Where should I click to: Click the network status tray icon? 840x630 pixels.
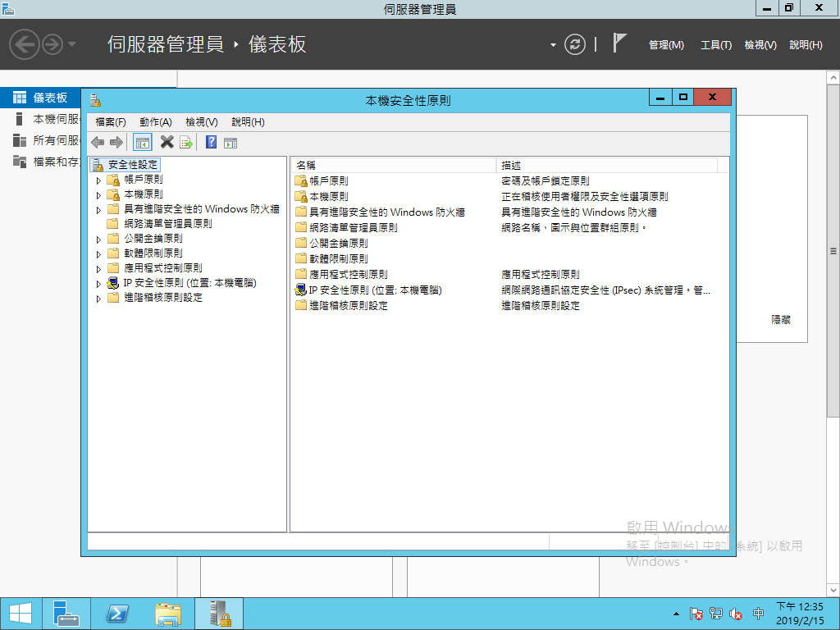[716, 614]
